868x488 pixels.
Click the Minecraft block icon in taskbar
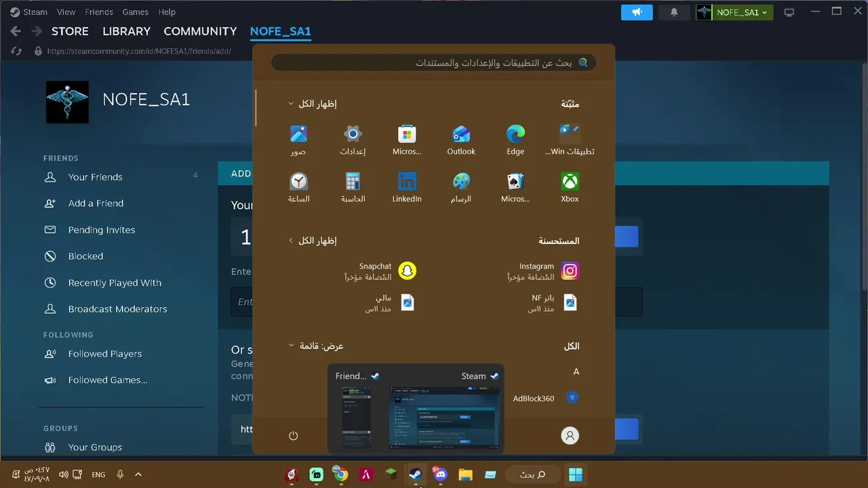click(391, 474)
